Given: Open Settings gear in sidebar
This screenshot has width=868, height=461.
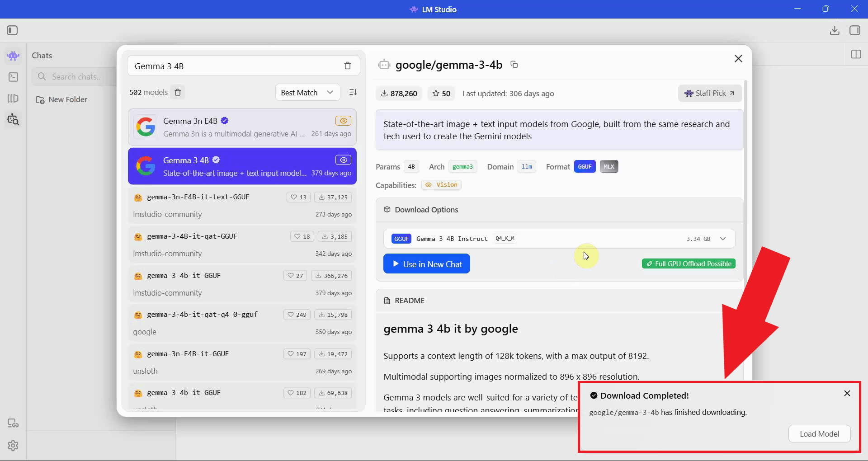Looking at the screenshot, I should coord(13,446).
